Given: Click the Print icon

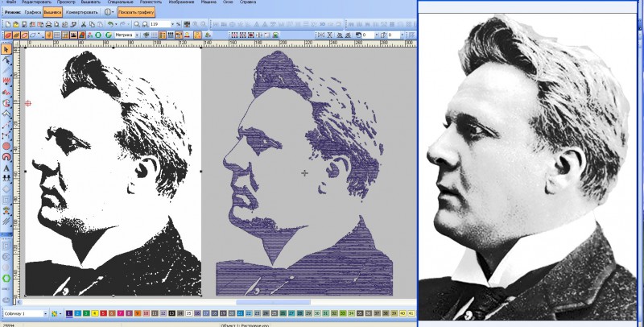Looking at the screenshot, I should tap(48, 25).
